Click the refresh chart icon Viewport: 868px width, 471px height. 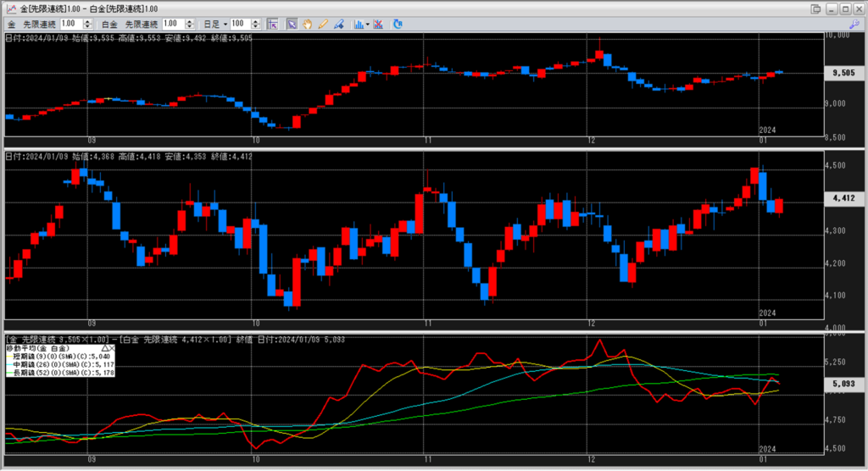coord(398,24)
